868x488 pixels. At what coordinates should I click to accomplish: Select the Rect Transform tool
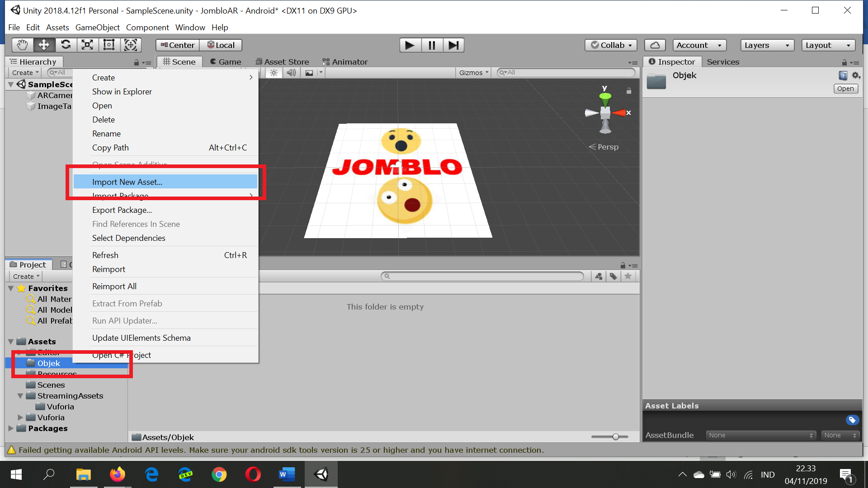click(109, 45)
